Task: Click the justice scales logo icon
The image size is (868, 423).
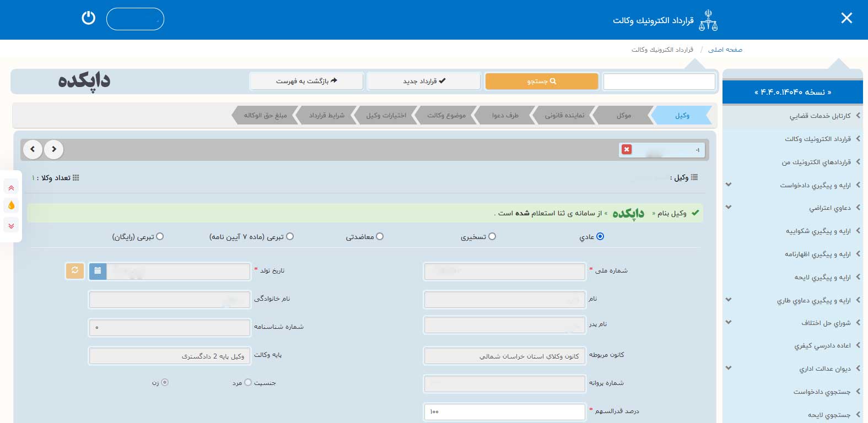Action: (708, 20)
